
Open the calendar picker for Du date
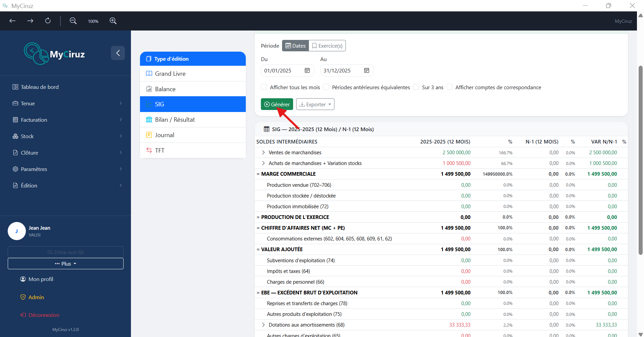(x=307, y=70)
